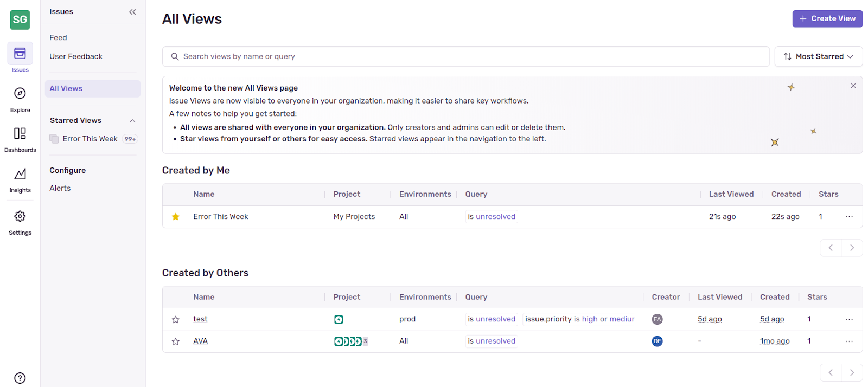Open actions menu for AVA row
The width and height of the screenshot is (868, 387).
tap(849, 341)
